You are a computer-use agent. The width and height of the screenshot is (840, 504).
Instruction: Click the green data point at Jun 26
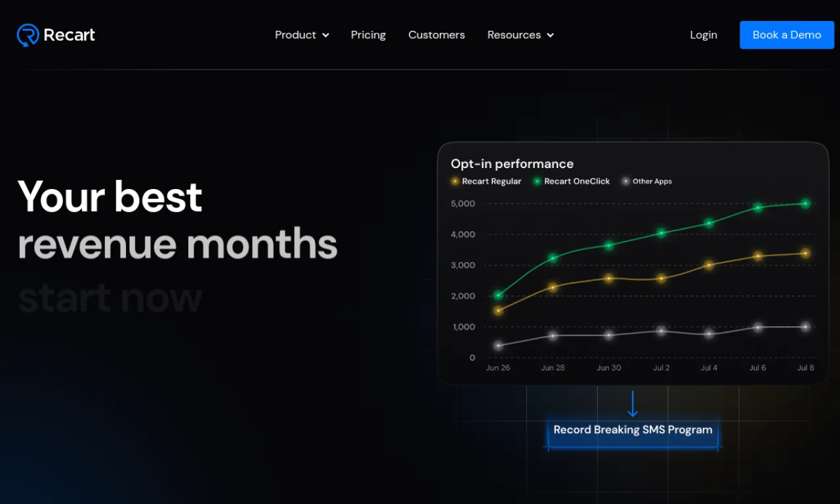(498, 295)
